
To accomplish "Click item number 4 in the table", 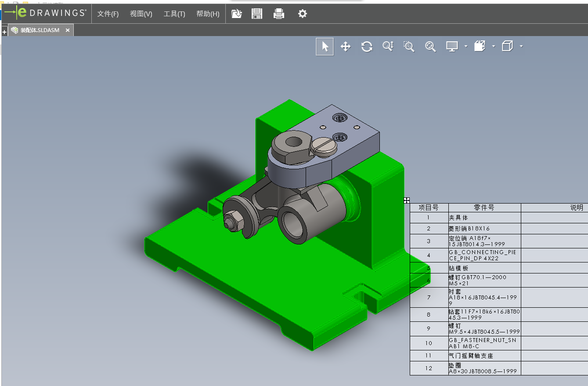I will click(x=429, y=255).
